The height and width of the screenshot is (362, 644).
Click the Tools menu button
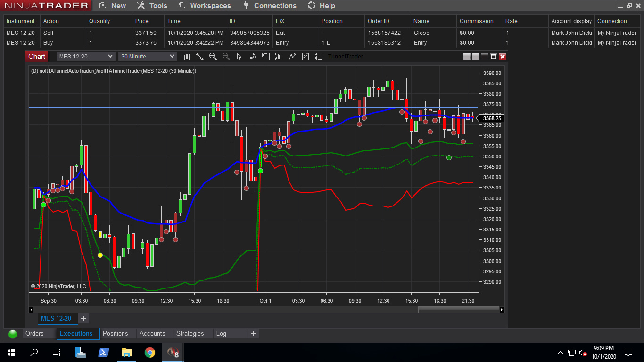(152, 6)
